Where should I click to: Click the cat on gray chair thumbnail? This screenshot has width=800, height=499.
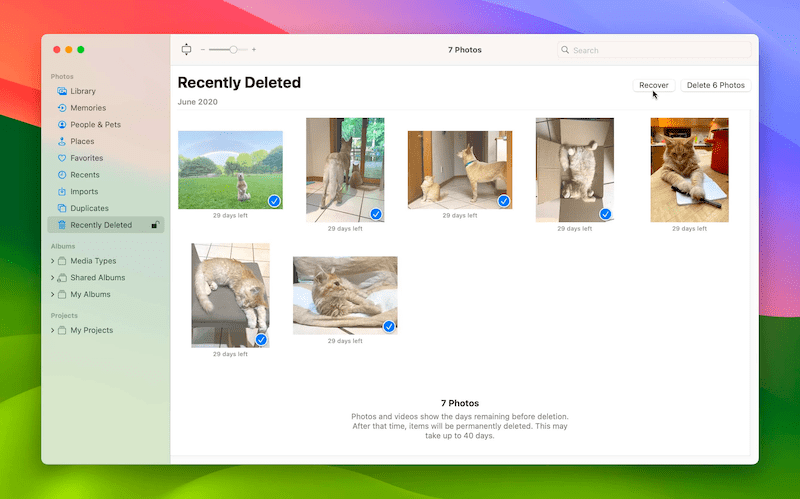point(230,295)
